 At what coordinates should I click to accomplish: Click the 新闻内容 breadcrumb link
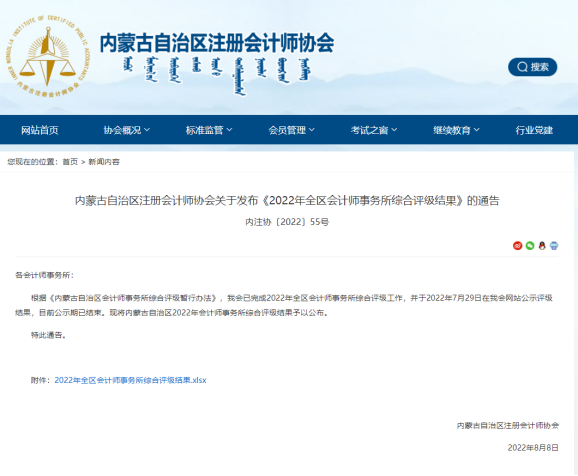tap(104, 162)
